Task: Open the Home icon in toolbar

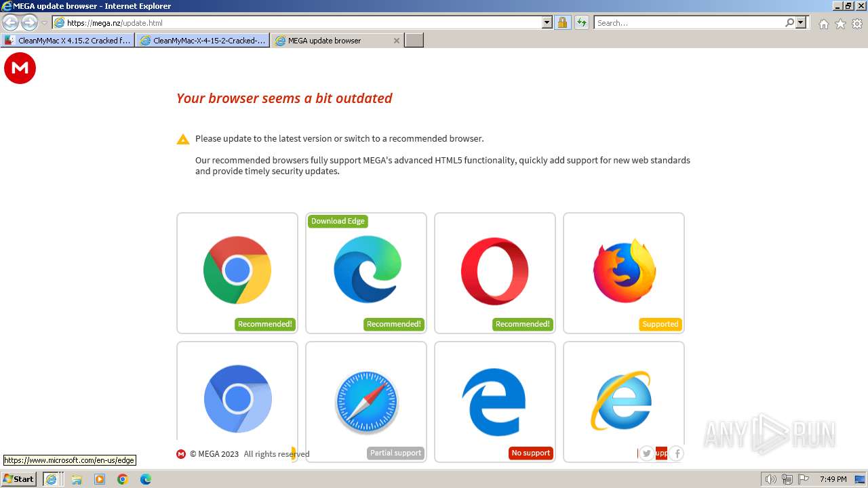Action: click(823, 24)
